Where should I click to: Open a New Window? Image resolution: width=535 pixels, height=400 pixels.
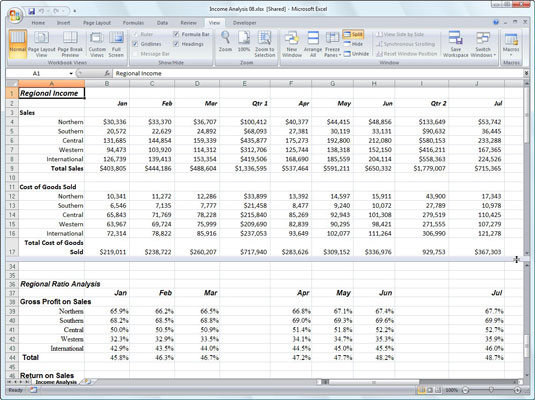(292, 44)
